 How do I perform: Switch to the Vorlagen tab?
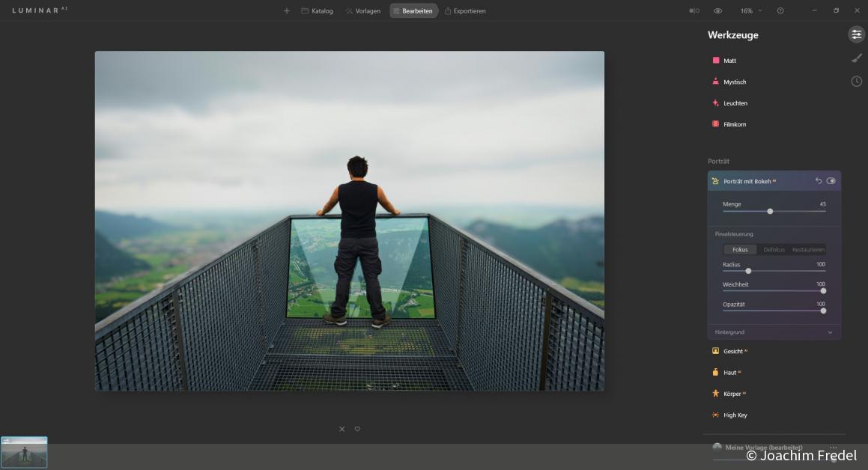point(363,11)
